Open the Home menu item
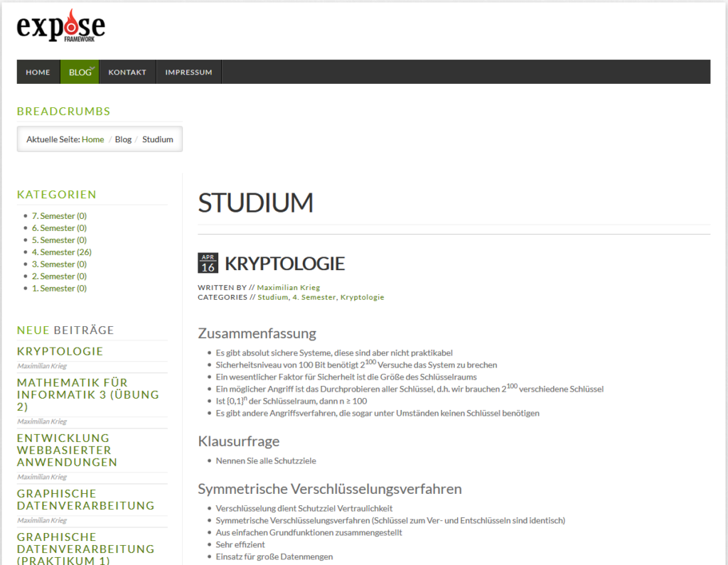The image size is (728, 565). (38, 72)
